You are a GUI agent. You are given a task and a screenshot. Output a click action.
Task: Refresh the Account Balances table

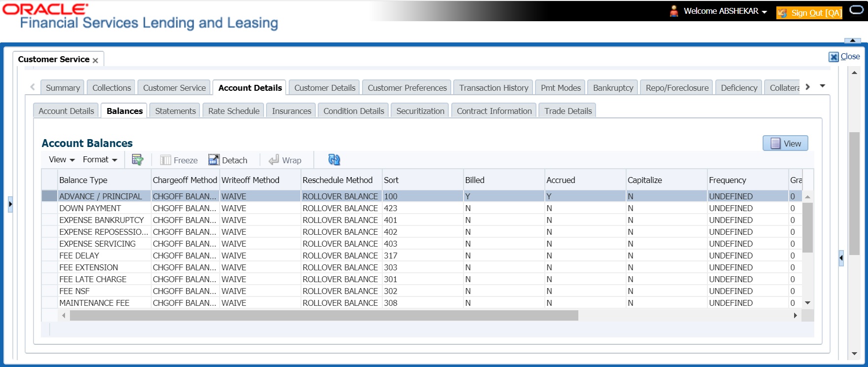pyautogui.click(x=334, y=160)
